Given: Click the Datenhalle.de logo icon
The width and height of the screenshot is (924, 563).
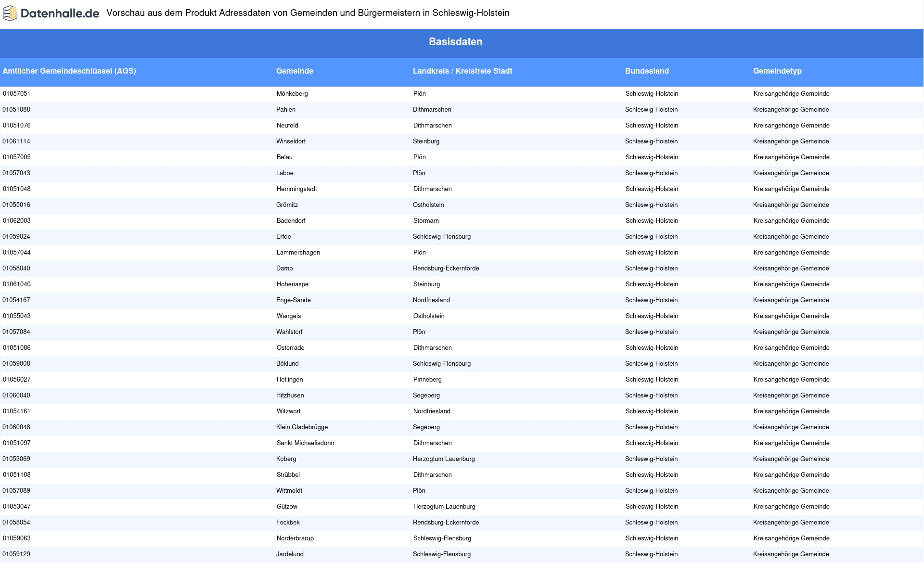Looking at the screenshot, I should tap(10, 13).
